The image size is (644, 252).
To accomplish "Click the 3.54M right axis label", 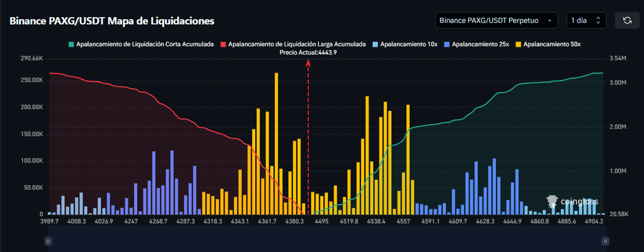I will [618, 59].
